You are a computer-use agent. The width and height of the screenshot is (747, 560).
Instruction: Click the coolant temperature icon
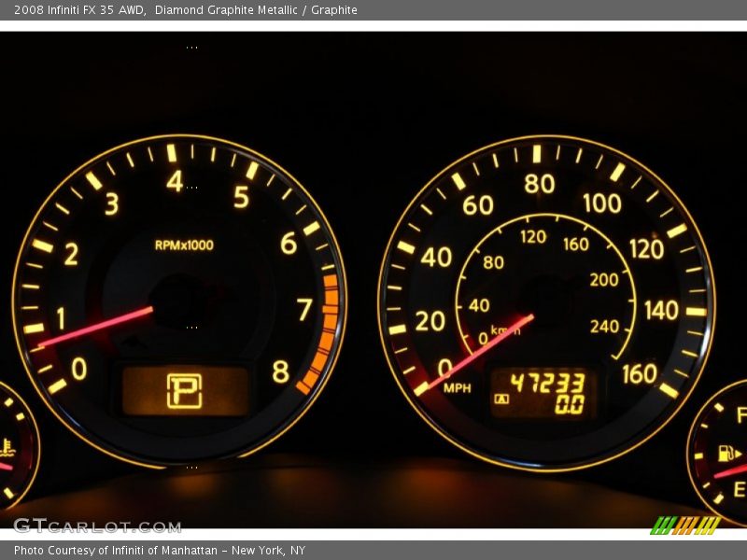[x=7, y=447]
